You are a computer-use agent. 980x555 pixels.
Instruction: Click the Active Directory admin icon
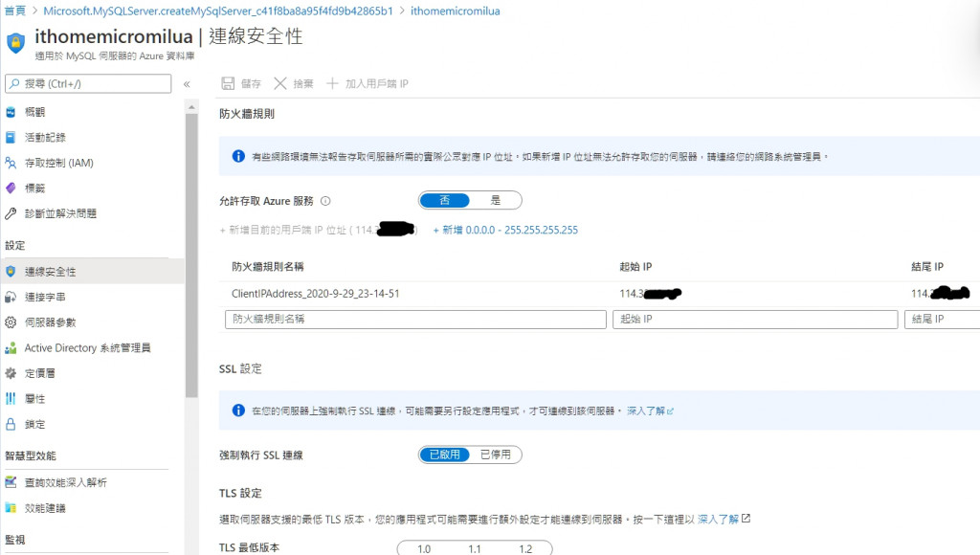point(11,348)
